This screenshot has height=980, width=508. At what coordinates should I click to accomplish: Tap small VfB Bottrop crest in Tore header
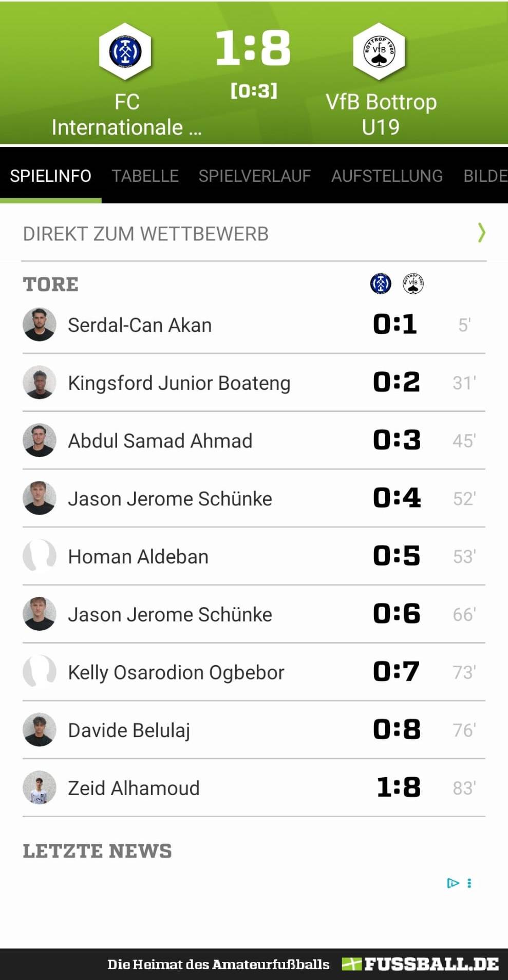(413, 284)
